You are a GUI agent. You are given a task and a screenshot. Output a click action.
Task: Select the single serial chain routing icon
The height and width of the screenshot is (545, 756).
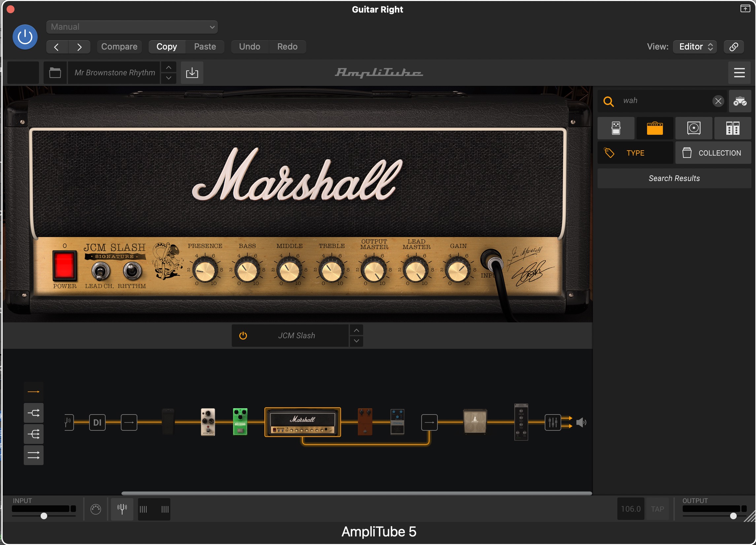[33, 391]
